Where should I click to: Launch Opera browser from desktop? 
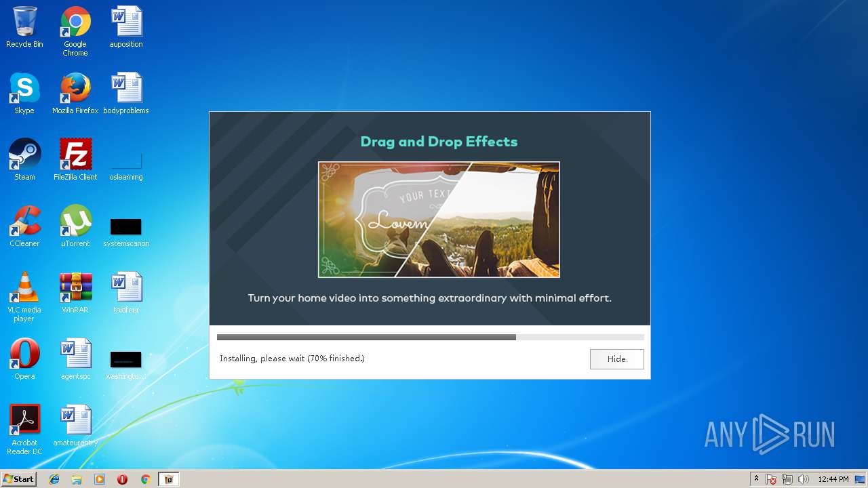tap(24, 360)
